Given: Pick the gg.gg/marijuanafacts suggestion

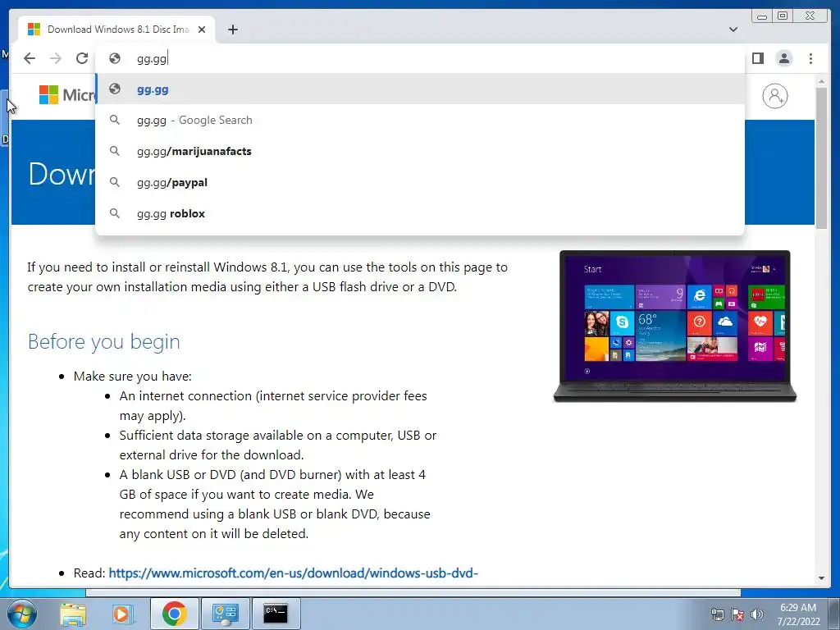Looking at the screenshot, I should (x=420, y=151).
